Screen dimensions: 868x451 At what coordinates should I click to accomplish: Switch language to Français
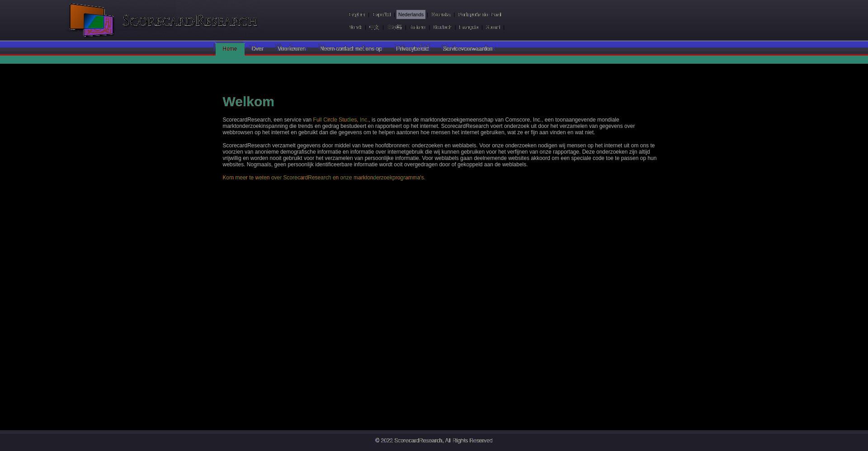coord(468,27)
